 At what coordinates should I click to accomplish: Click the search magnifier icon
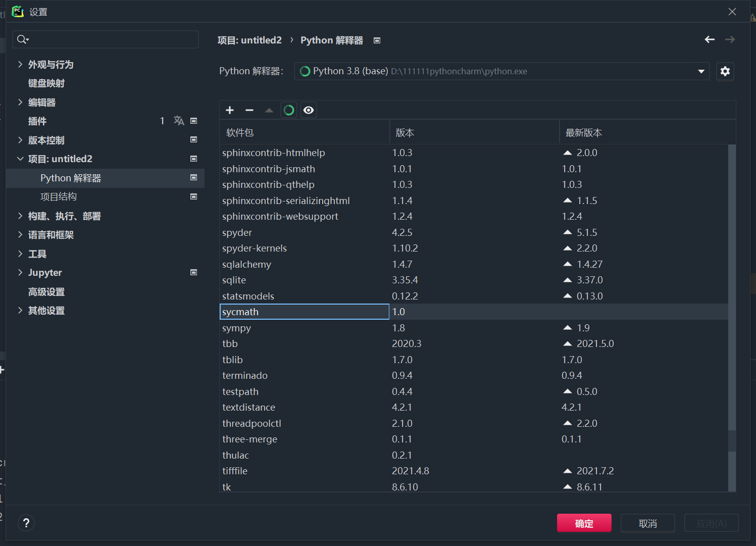(23, 39)
